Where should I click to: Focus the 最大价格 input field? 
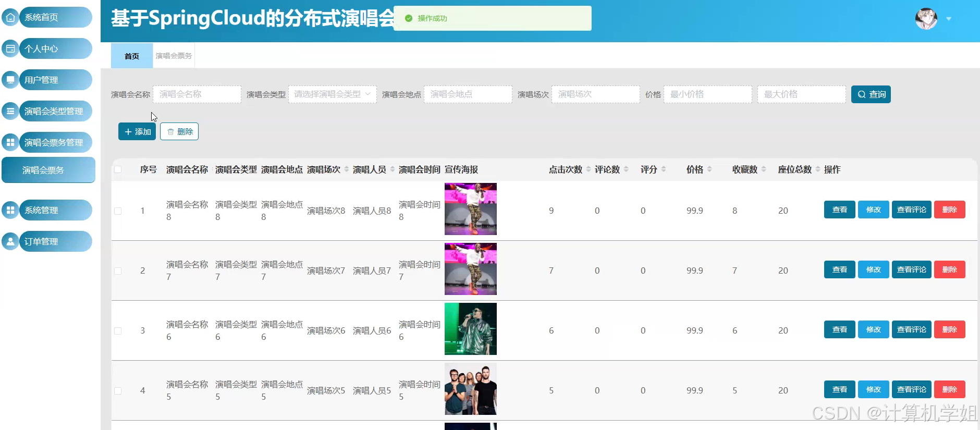tap(802, 94)
